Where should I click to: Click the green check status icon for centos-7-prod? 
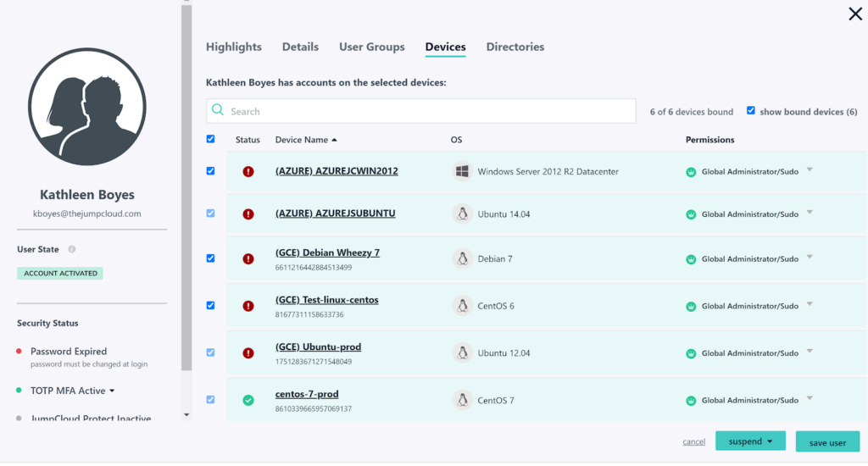[x=248, y=400]
